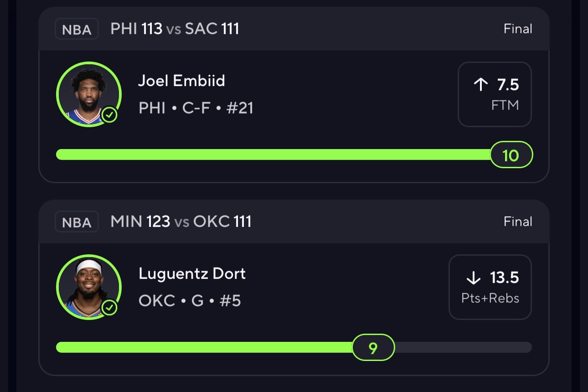The height and width of the screenshot is (392, 588).
Task: Click the PHI • C-F • #21 details
Action: tap(196, 108)
